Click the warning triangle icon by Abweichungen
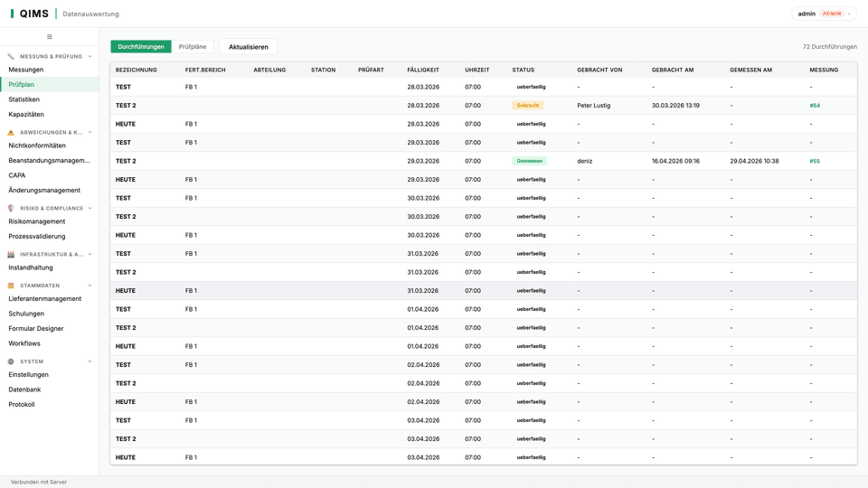The image size is (868, 488). tap(11, 132)
